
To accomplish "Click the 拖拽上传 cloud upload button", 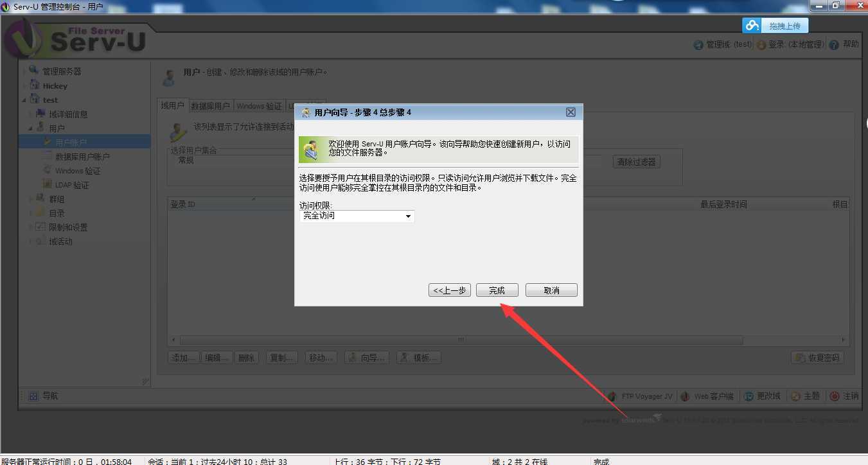I will pyautogui.click(x=775, y=26).
